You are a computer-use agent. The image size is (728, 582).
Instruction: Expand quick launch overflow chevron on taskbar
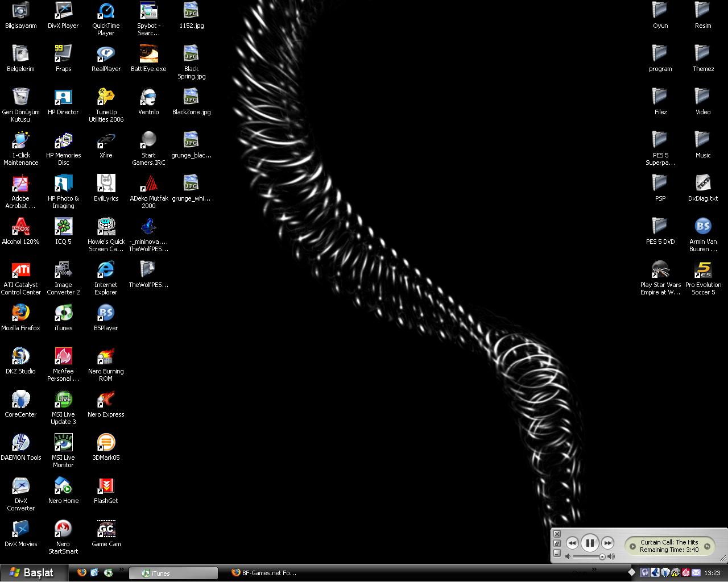pos(121,570)
